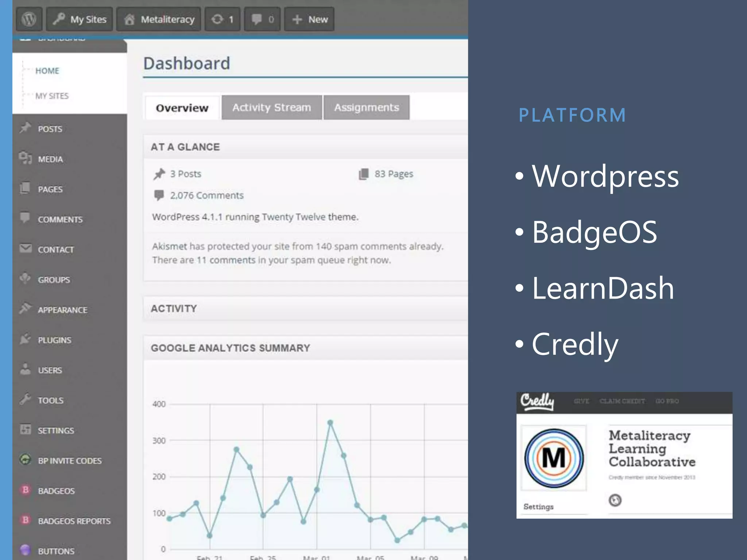Select Home in the sidebar
This screenshot has width=747, height=560.
click(47, 71)
